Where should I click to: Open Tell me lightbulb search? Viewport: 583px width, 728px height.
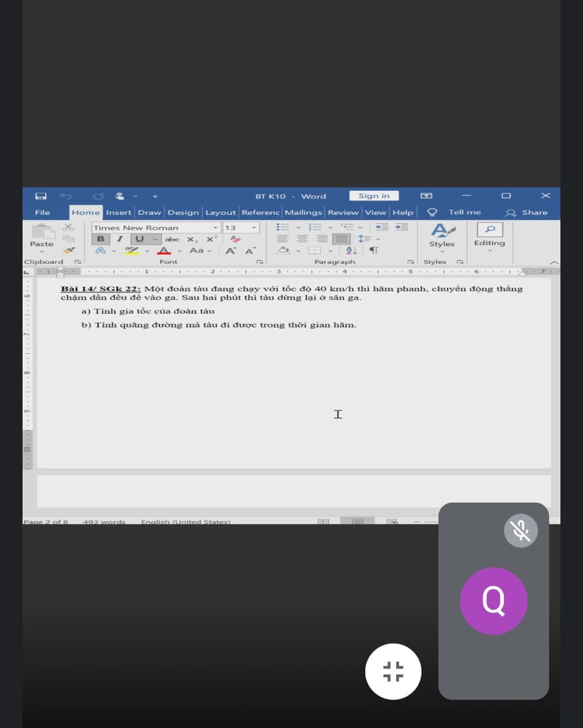pyautogui.click(x=432, y=212)
